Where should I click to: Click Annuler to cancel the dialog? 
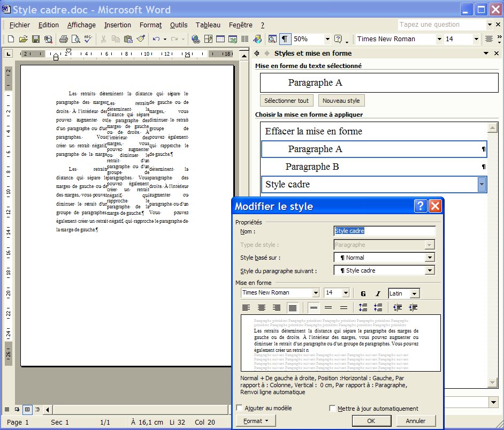coord(416,421)
